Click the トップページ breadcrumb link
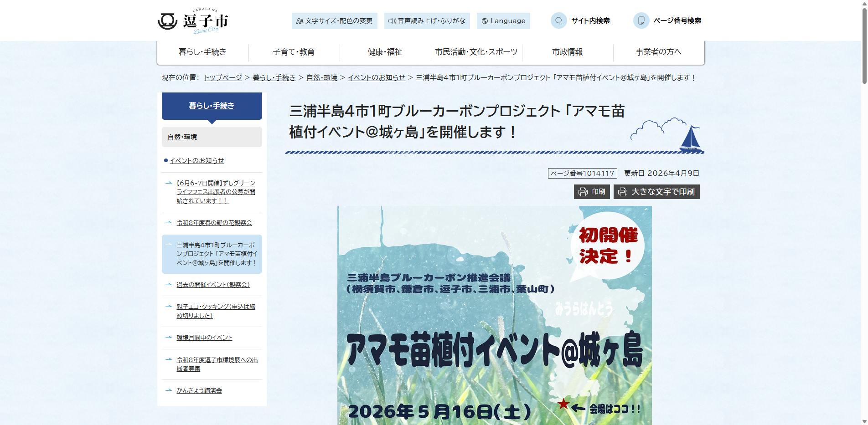This screenshot has width=868, height=425. 223,77
